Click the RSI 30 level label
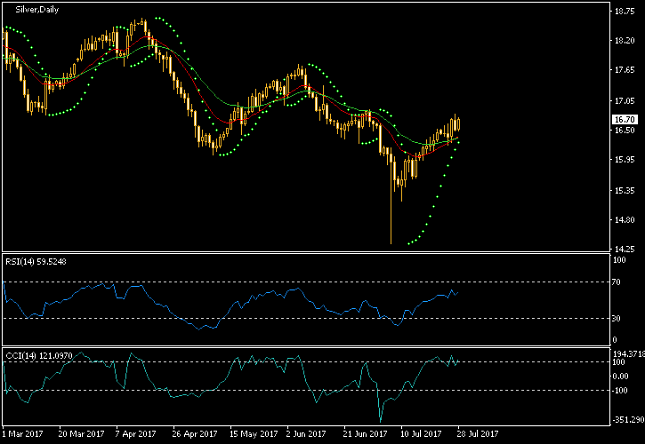The image size is (645, 444). coord(616,318)
